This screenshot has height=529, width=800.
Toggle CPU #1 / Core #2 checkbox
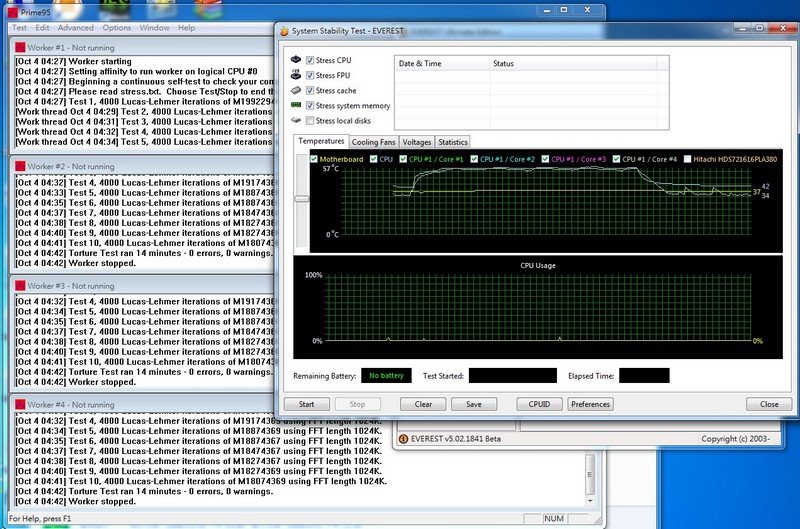point(474,159)
